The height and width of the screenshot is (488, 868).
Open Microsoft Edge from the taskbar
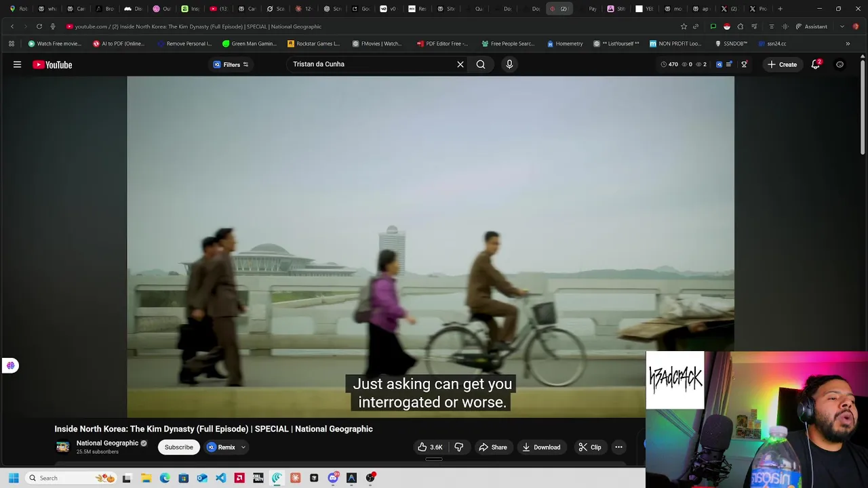[x=165, y=478]
